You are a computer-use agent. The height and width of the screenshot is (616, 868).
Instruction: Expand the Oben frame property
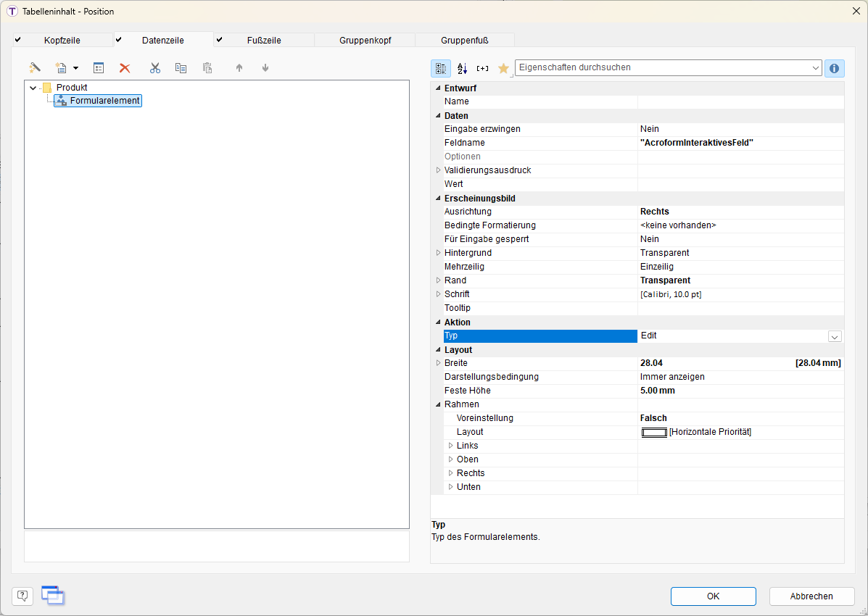tap(450, 459)
